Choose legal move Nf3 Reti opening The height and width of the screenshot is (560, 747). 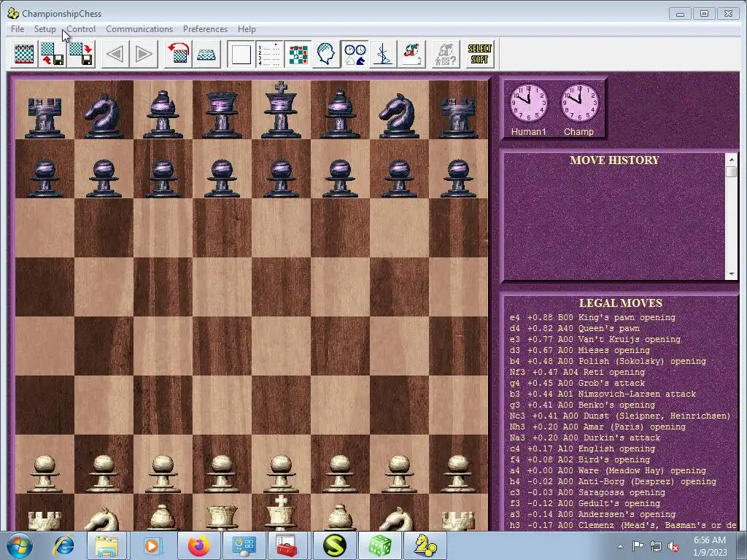point(577,373)
